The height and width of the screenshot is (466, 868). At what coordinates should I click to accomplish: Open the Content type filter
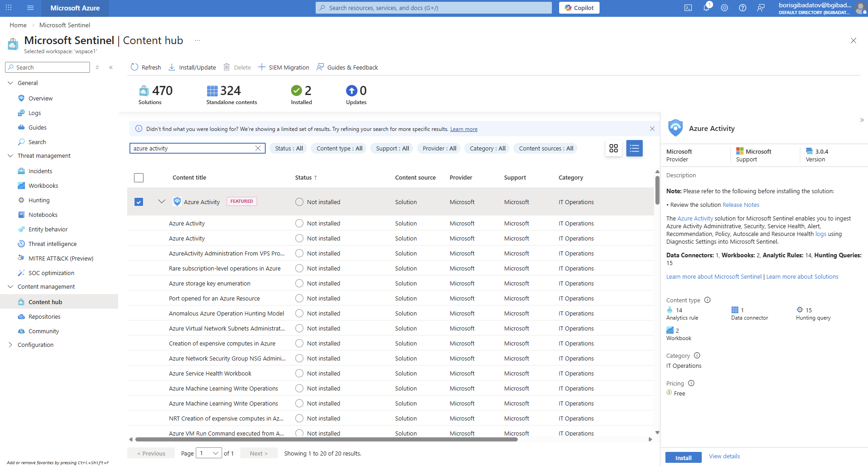point(339,148)
